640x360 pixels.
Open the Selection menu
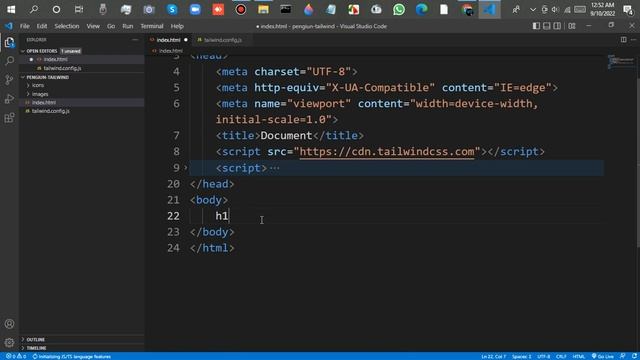click(x=67, y=26)
